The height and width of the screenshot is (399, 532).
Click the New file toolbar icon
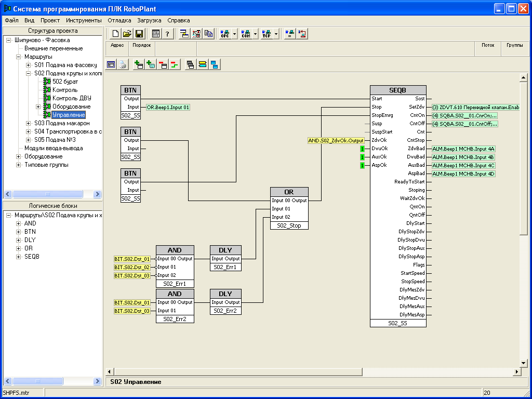[x=115, y=34]
